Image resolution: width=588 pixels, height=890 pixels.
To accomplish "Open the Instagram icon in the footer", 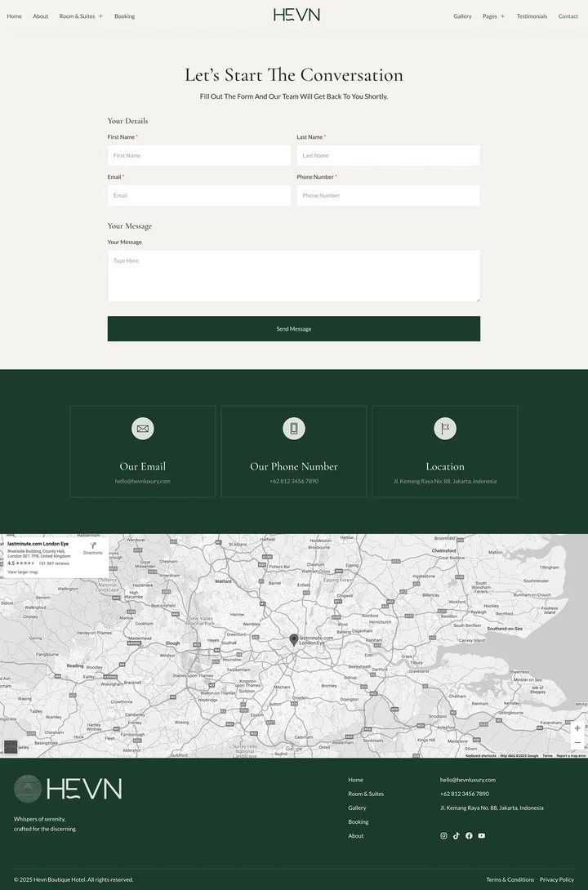I will pos(443,835).
